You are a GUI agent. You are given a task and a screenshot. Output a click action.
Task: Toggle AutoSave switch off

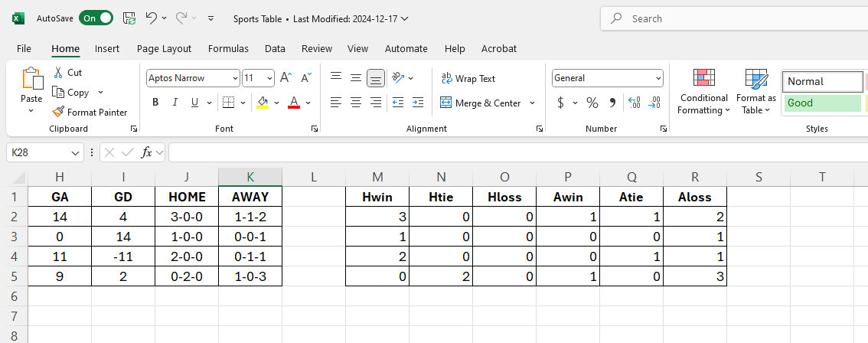(x=96, y=18)
